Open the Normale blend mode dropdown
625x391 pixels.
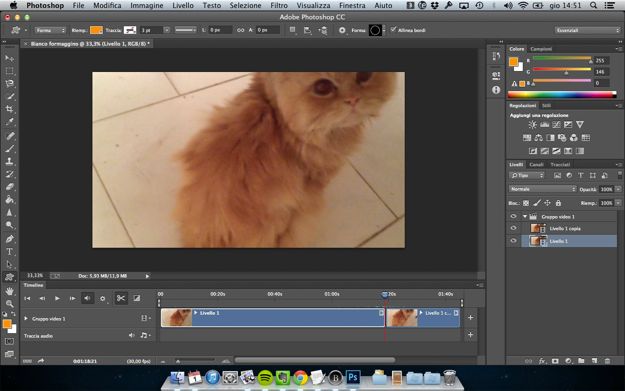(x=542, y=189)
